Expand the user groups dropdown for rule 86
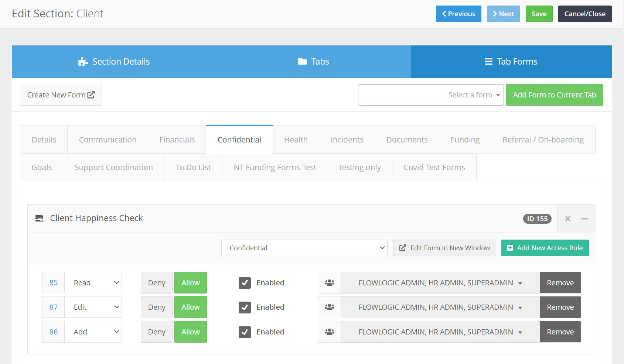624x364 pixels. coord(440,332)
